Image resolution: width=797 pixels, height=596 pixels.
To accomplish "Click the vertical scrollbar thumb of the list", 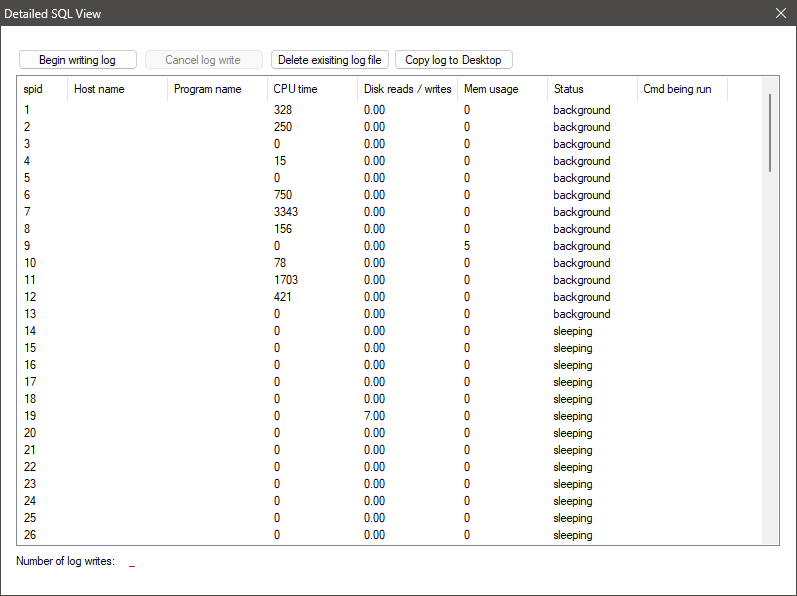I will tap(770, 133).
